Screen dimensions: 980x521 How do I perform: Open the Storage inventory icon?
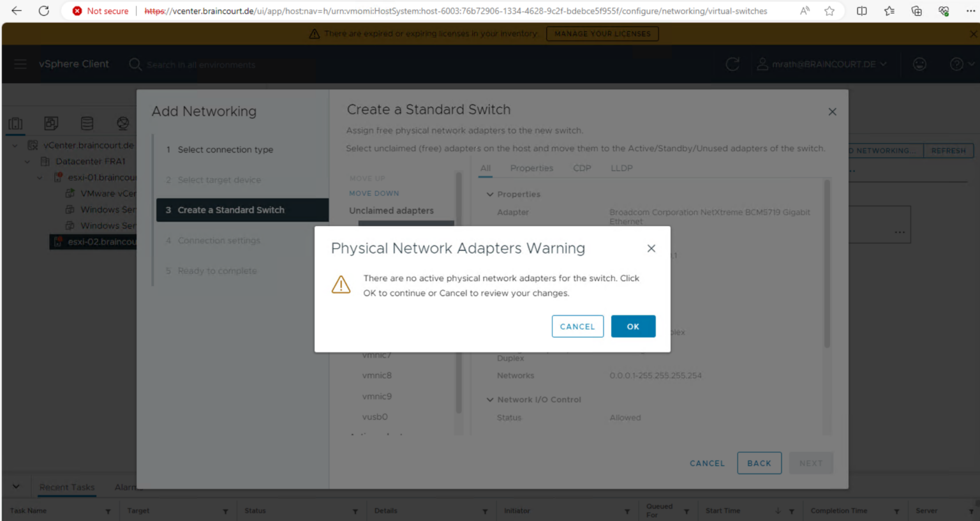(87, 123)
